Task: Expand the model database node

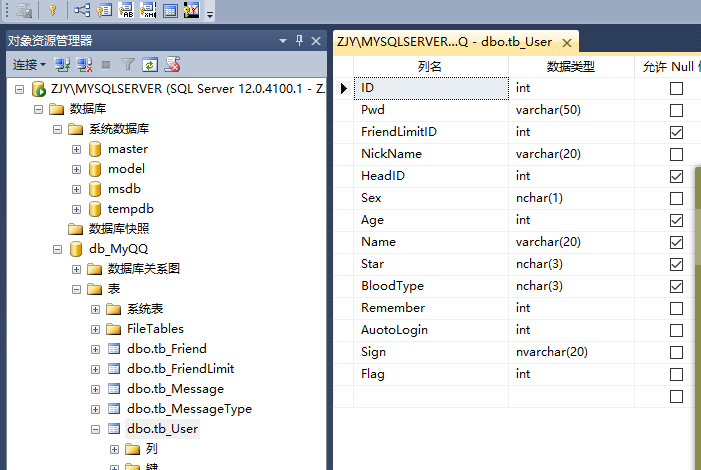Action: click(76, 169)
